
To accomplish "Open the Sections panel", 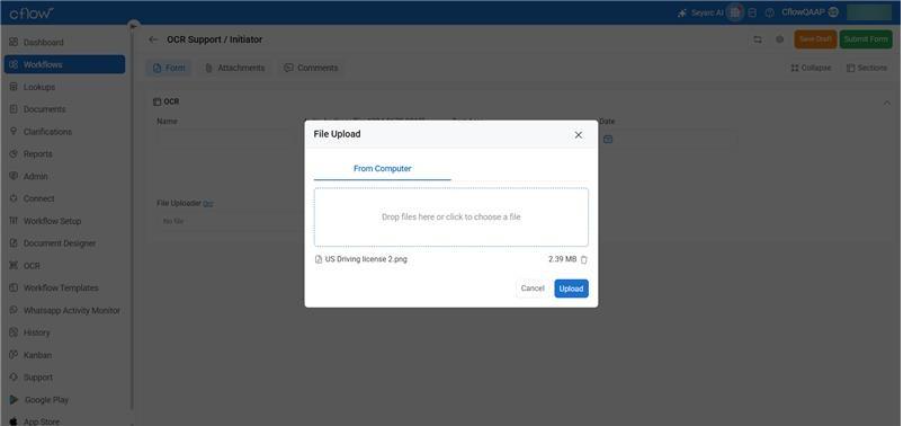I will pos(866,68).
